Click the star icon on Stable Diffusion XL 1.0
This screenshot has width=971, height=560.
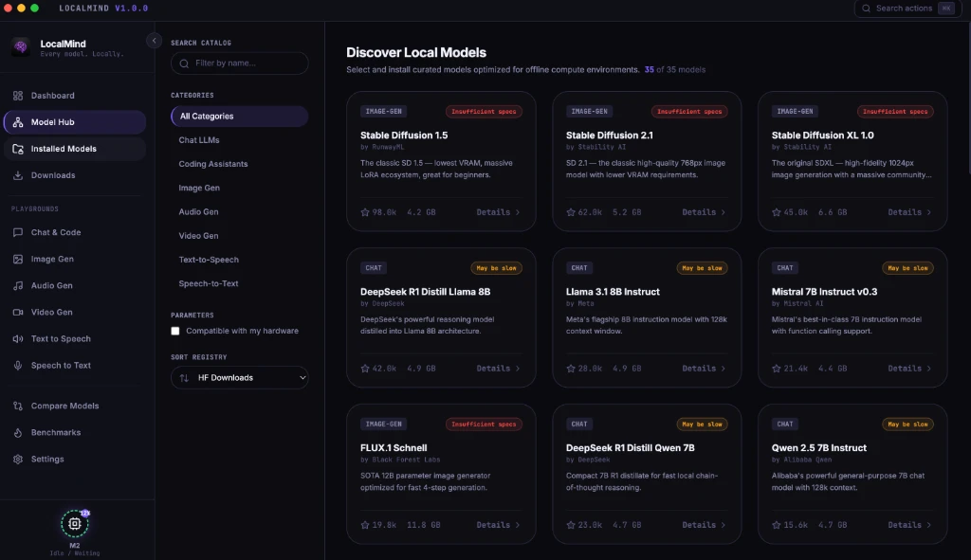coord(776,211)
